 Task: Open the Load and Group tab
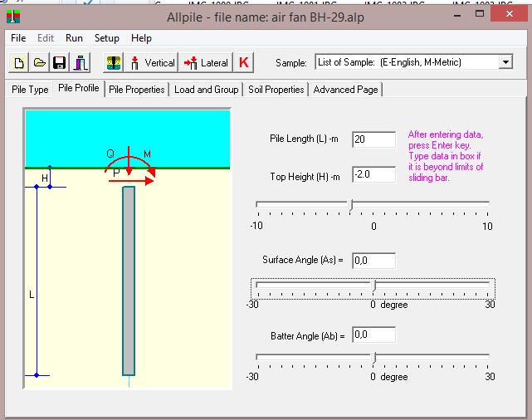click(207, 90)
